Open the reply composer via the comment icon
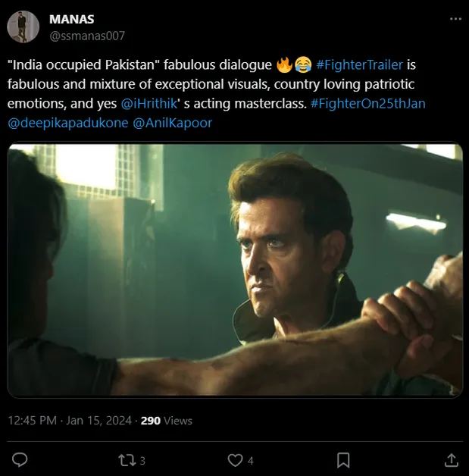The image size is (469, 476). (x=20, y=460)
